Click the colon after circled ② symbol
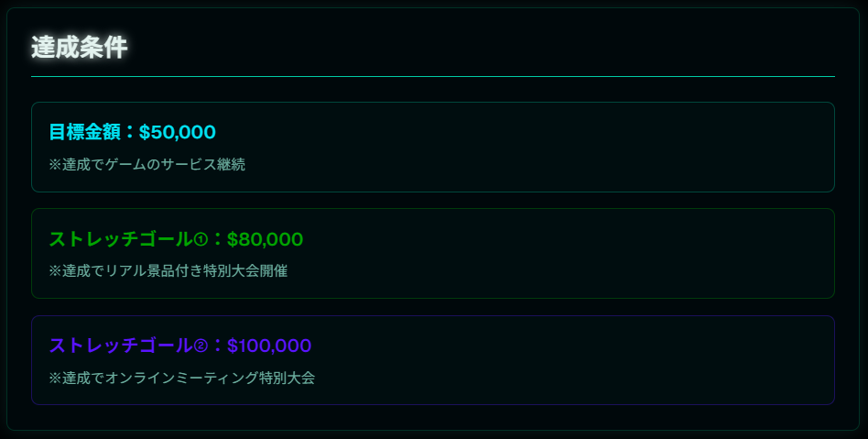Screen dimensions: 868x439 point(217,346)
